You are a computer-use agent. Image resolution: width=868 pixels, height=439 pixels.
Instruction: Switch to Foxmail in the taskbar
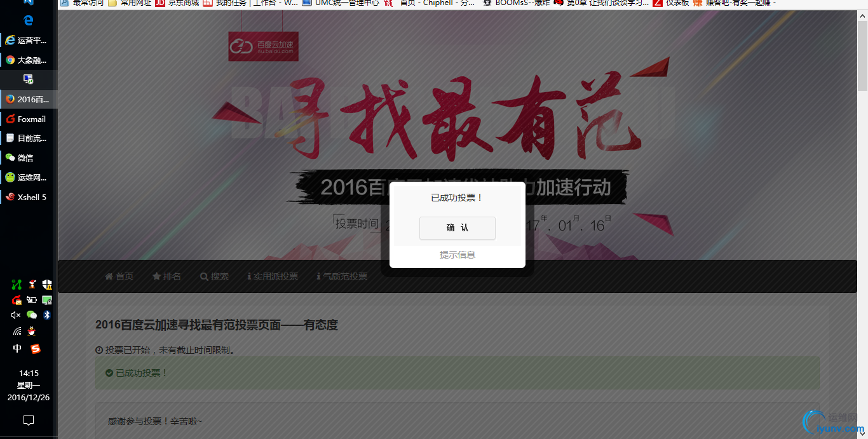29,119
